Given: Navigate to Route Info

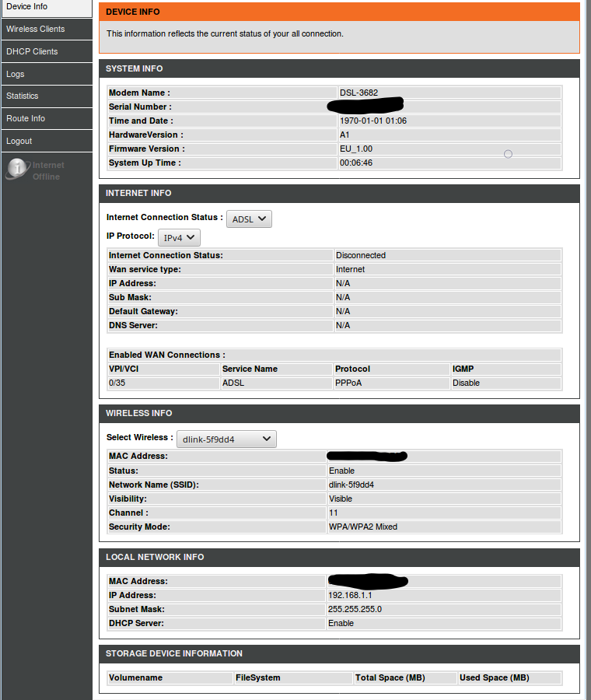Looking at the screenshot, I should click(26, 118).
